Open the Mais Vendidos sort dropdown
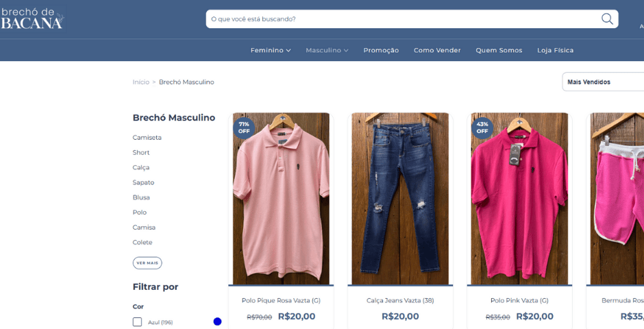This screenshot has width=644, height=329. pos(603,82)
